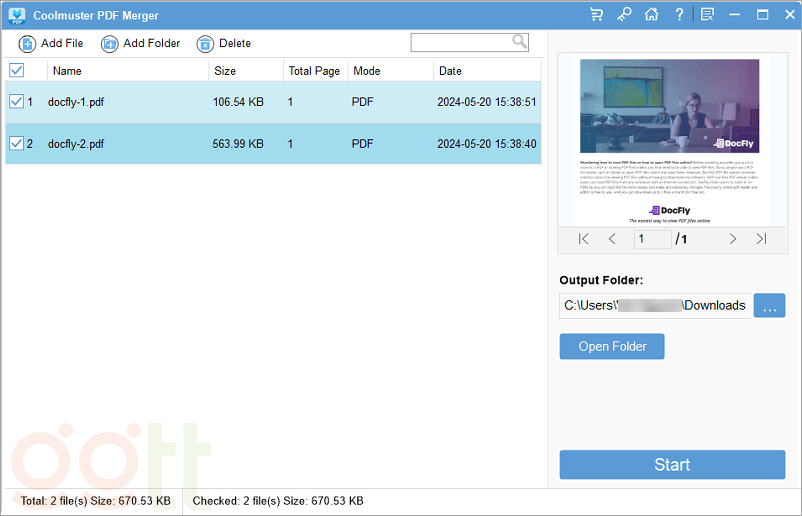
Task: Click the shopping cart purchase icon
Action: pos(597,15)
